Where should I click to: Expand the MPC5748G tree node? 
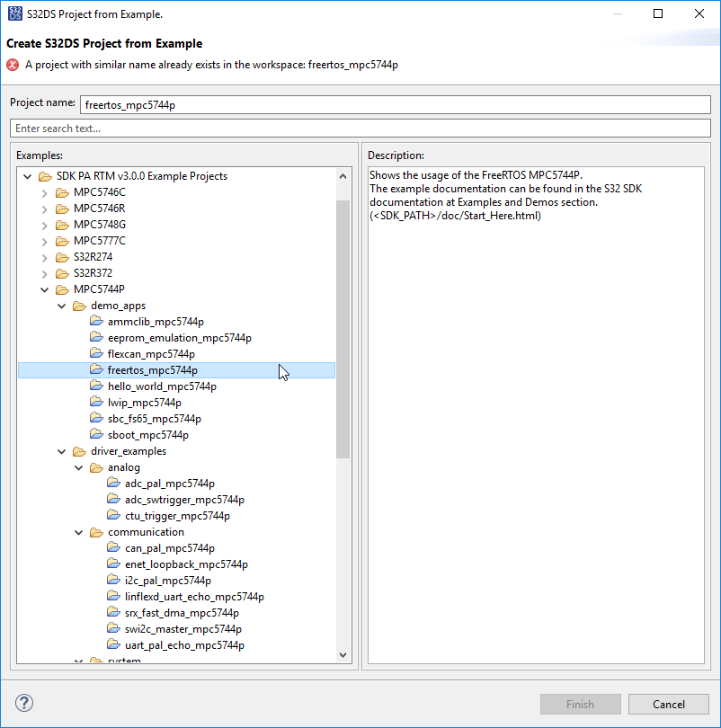click(45, 226)
